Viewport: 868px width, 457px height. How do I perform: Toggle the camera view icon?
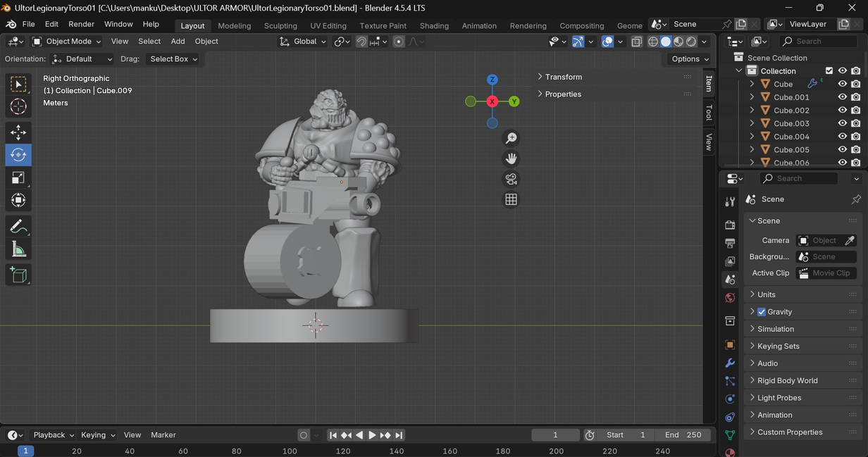coord(512,179)
